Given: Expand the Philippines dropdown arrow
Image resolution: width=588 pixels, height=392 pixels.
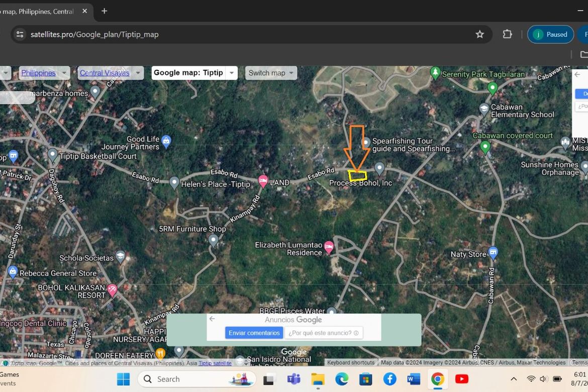Looking at the screenshot, I should click(x=64, y=73).
